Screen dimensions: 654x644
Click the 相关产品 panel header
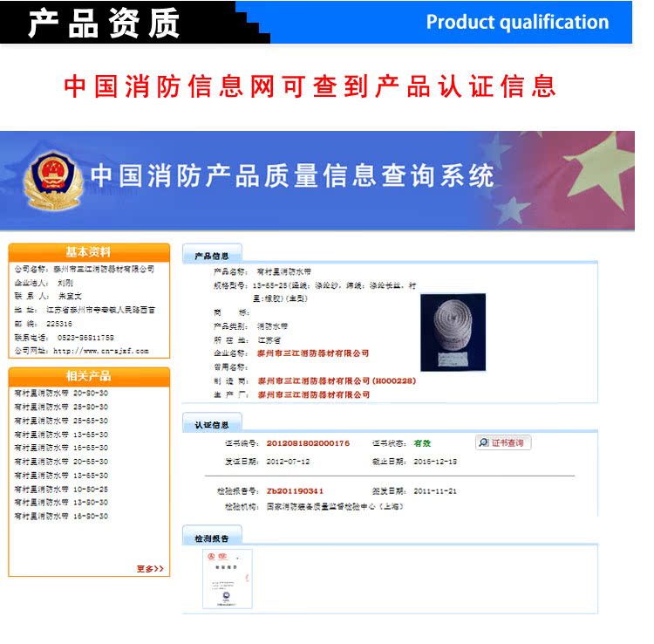click(x=89, y=376)
